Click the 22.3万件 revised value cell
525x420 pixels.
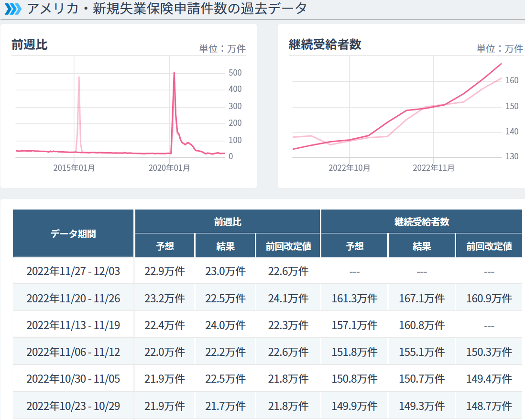(288, 325)
